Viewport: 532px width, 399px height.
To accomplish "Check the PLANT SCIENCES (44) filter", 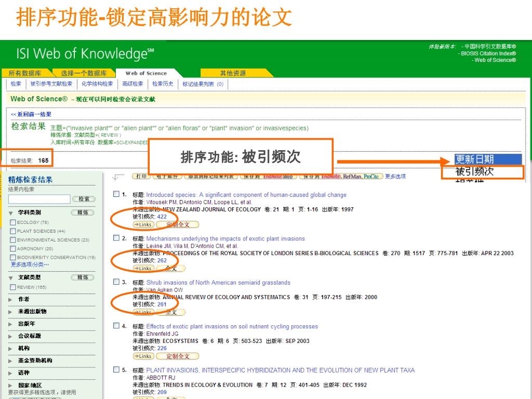I will 13,231.
